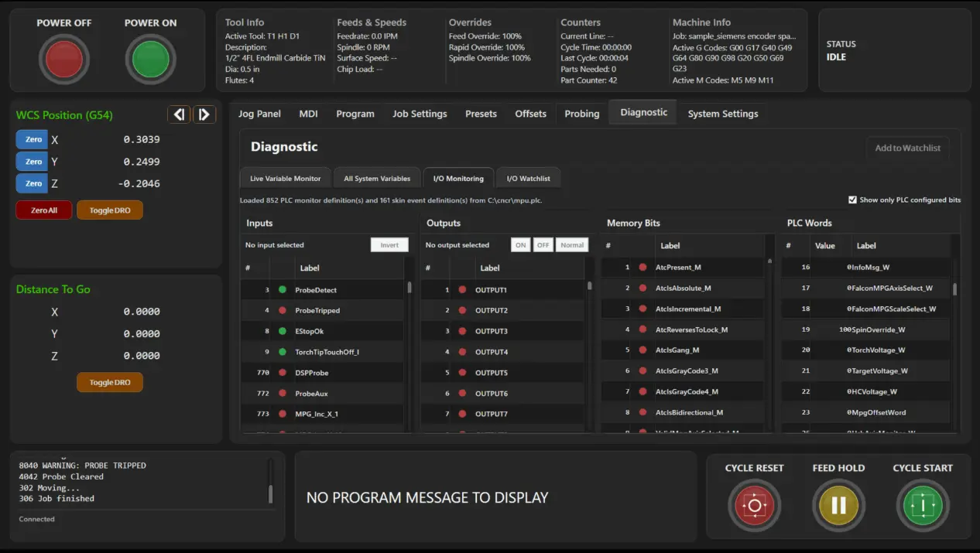
Task: Set selected output to Normal
Action: click(572, 245)
